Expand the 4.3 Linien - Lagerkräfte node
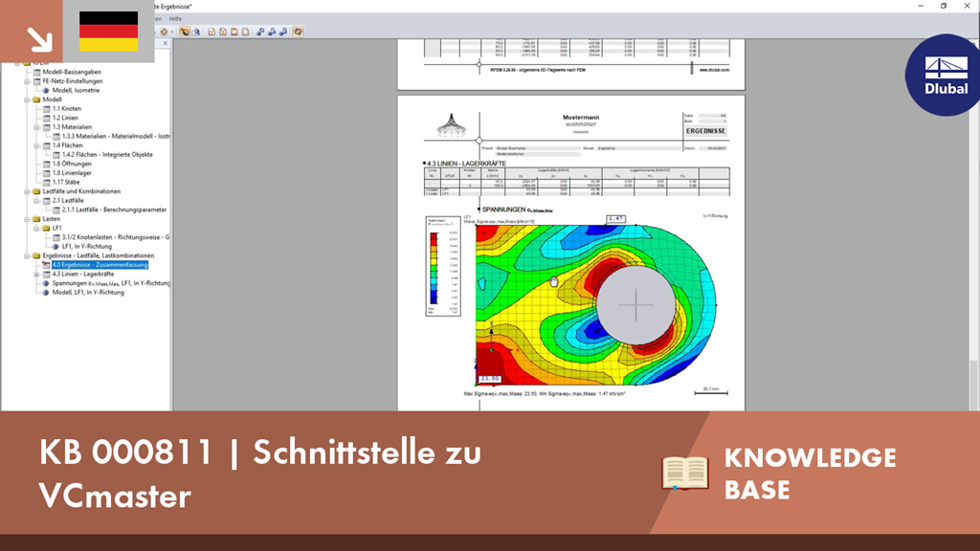Image resolution: width=980 pixels, height=551 pixels. (x=36, y=275)
